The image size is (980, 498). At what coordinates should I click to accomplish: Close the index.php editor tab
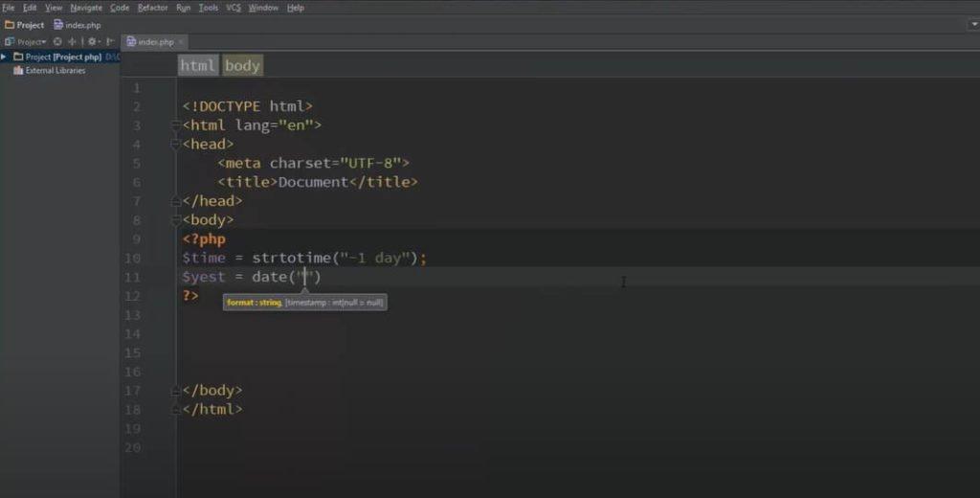181,42
